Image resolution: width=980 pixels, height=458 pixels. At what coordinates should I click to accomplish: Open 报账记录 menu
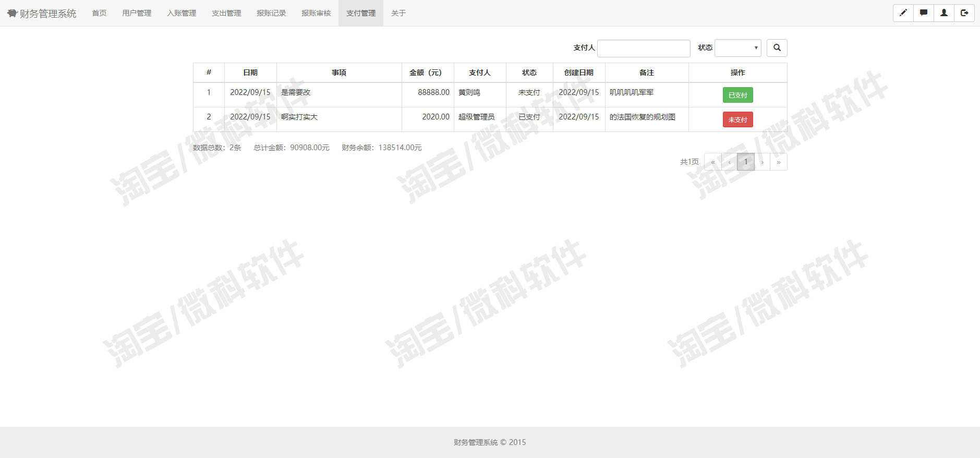point(271,13)
